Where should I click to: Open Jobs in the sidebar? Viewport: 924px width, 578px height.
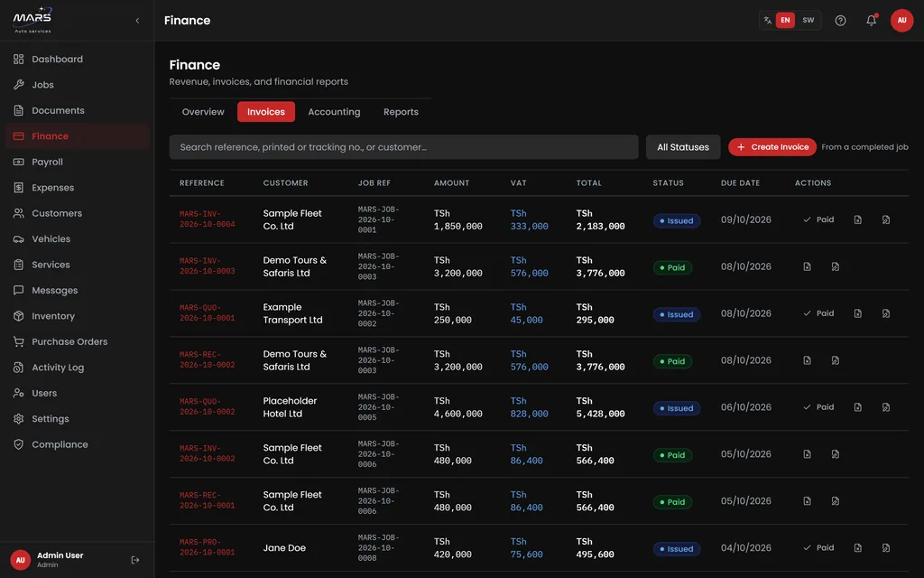point(78,84)
